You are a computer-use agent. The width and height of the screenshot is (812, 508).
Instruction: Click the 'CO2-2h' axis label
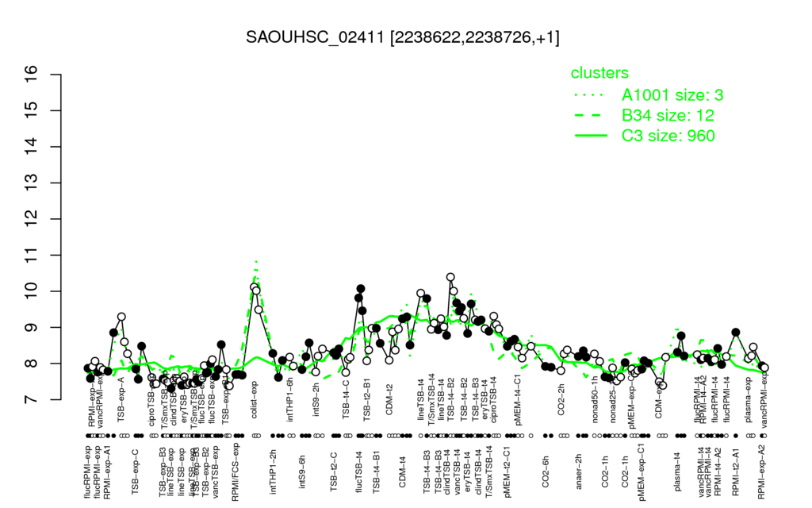pyautogui.click(x=561, y=400)
